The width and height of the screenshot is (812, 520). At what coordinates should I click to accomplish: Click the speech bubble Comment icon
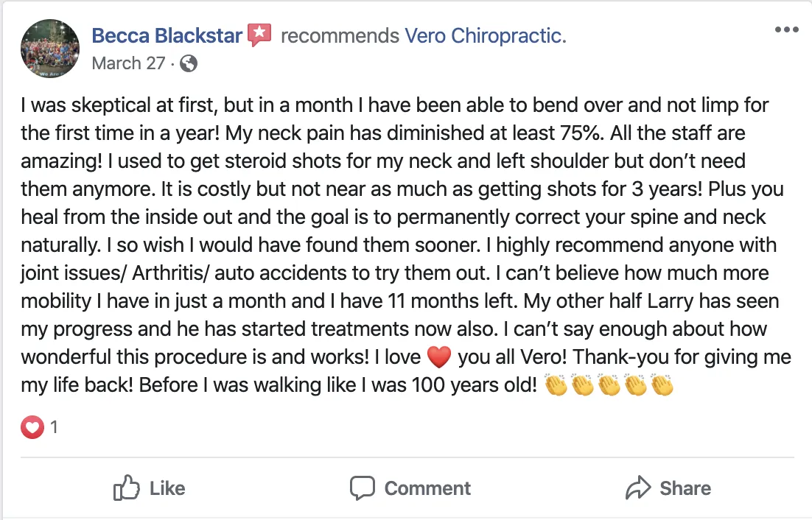point(363,488)
